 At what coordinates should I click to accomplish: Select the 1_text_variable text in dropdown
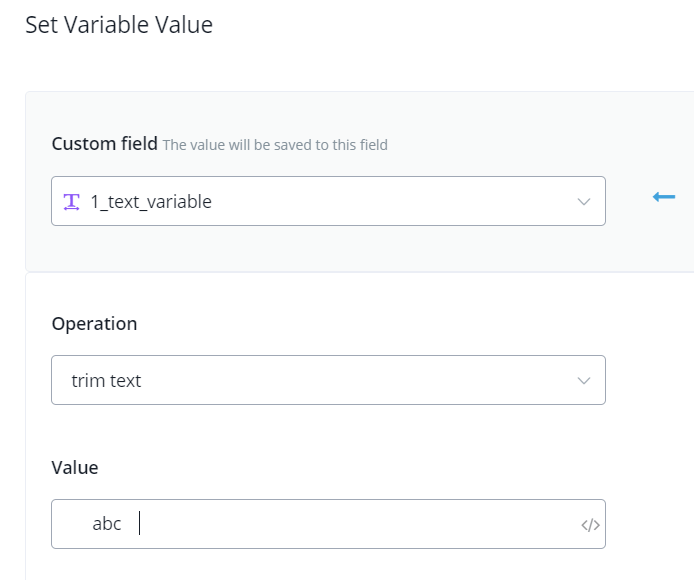(x=151, y=201)
